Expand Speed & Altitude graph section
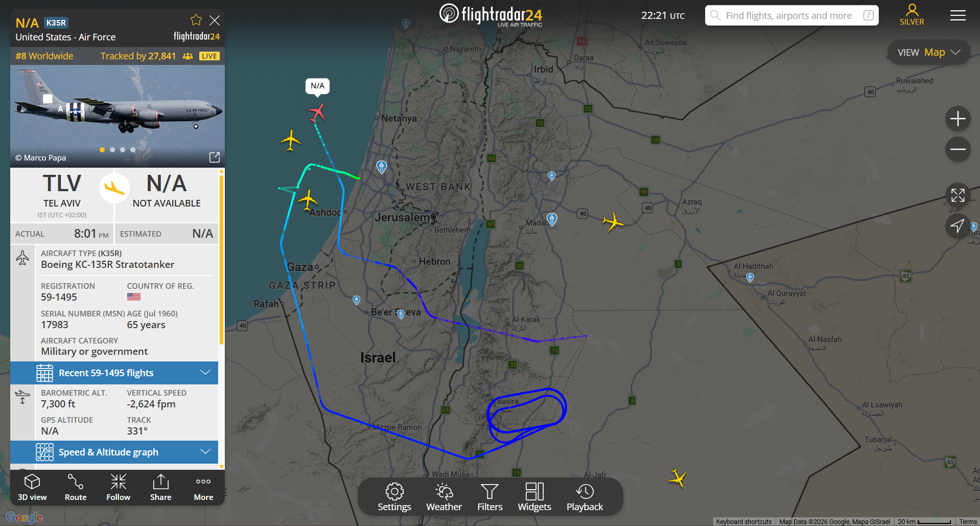 pos(114,452)
